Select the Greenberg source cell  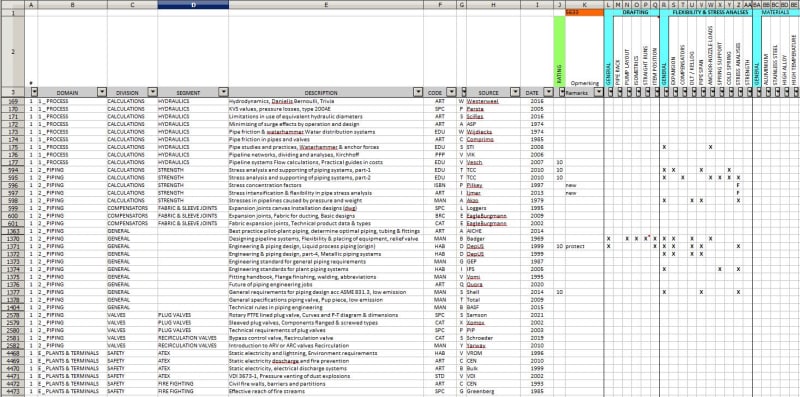coord(493,391)
